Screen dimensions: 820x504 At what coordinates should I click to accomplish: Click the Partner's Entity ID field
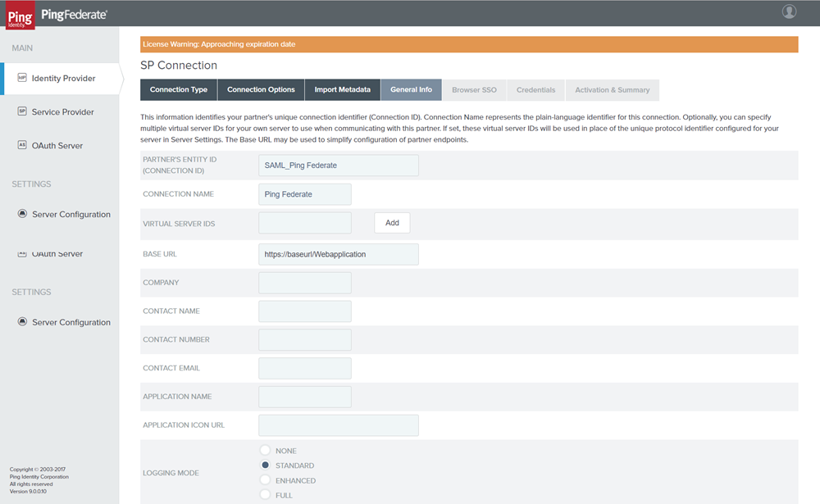point(338,166)
